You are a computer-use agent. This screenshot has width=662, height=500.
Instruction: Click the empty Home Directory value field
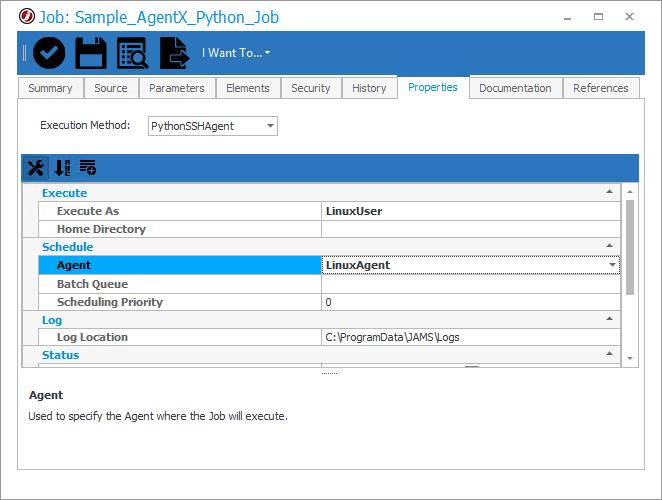(x=470, y=229)
